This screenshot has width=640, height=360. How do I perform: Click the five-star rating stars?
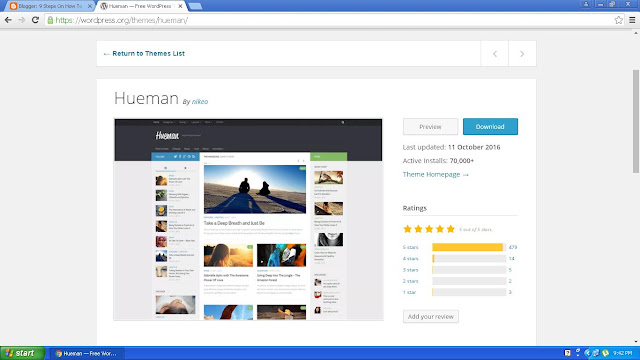click(x=429, y=229)
